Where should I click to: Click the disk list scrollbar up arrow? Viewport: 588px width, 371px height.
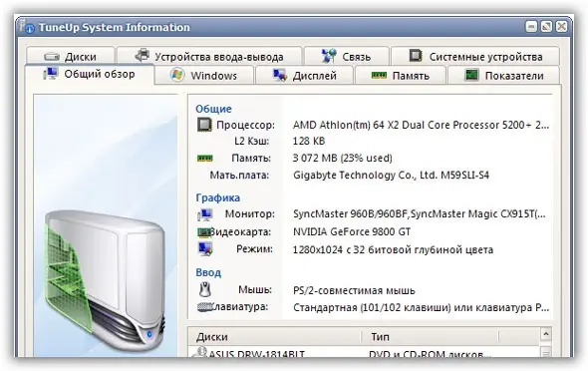point(545,334)
